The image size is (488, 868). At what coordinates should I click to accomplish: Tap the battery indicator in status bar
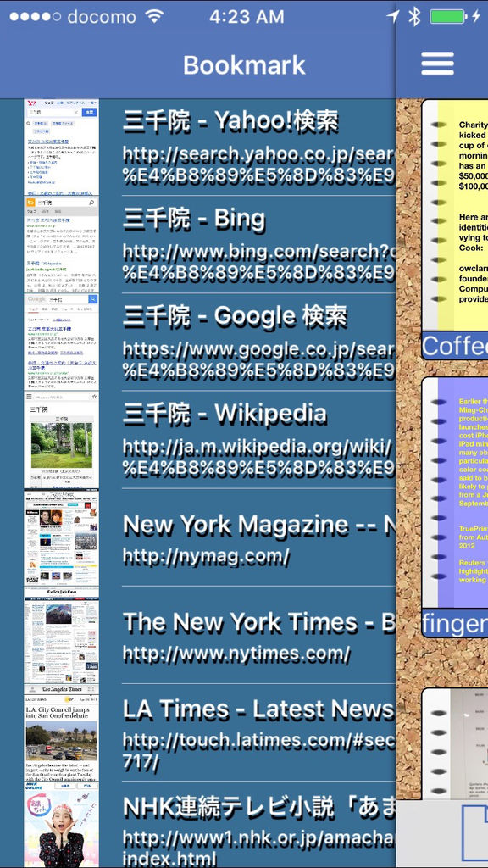[447, 17]
